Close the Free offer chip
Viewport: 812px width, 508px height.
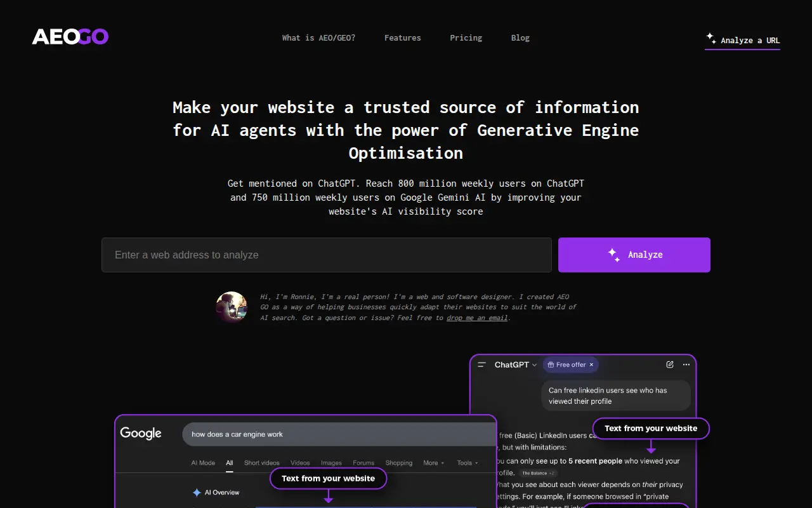point(591,364)
